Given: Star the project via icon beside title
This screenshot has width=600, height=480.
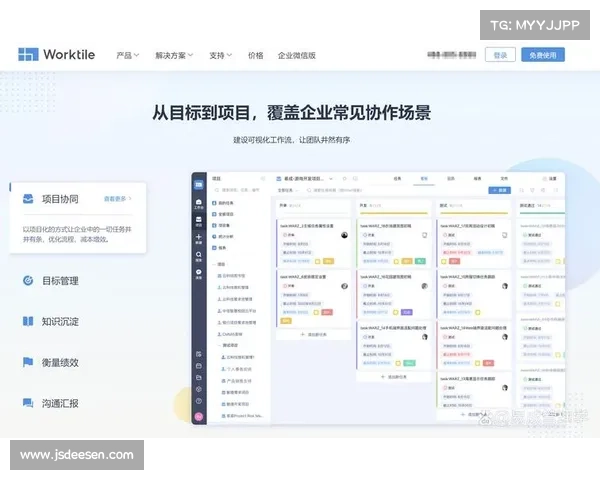Looking at the screenshot, I should tap(344, 179).
